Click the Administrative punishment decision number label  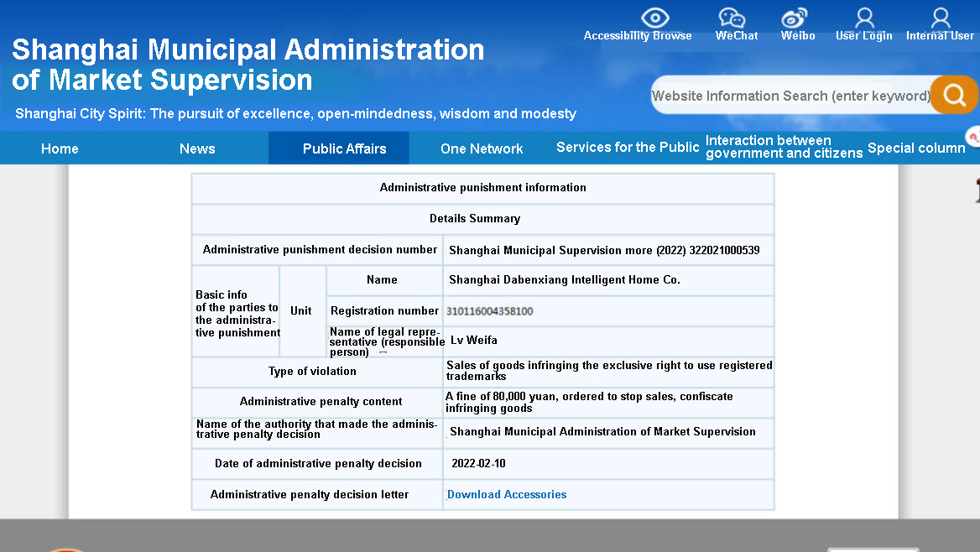(320, 250)
